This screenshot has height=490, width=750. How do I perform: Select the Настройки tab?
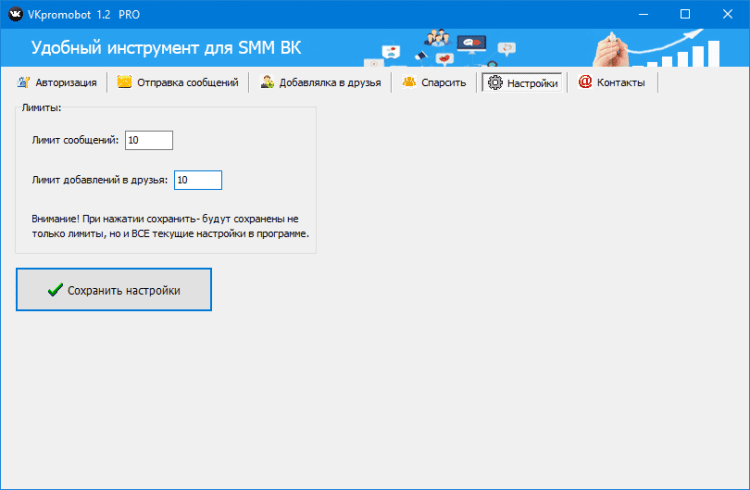pos(522,82)
